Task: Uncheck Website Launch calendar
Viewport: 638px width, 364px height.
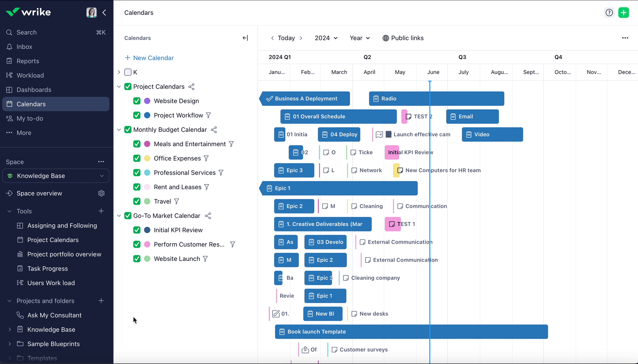Action: point(136,259)
